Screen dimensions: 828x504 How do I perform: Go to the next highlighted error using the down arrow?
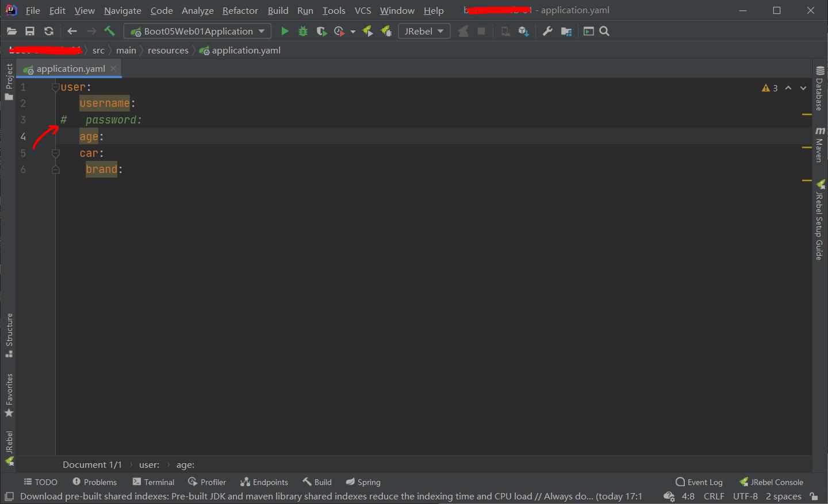pos(803,88)
